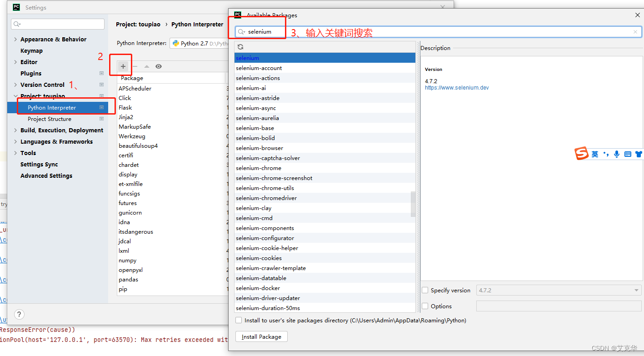Click the add package plus icon
This screenshot has height=356, width=644.
(x=123, y=66)
